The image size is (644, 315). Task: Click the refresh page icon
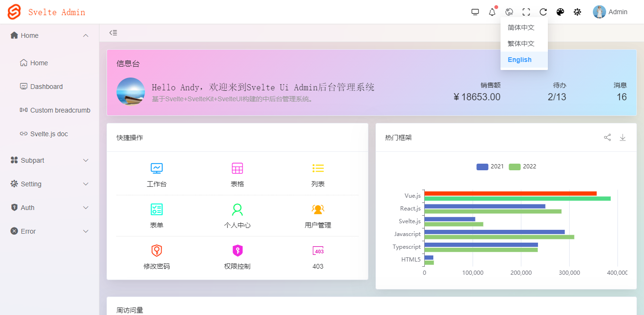[543, 12]
